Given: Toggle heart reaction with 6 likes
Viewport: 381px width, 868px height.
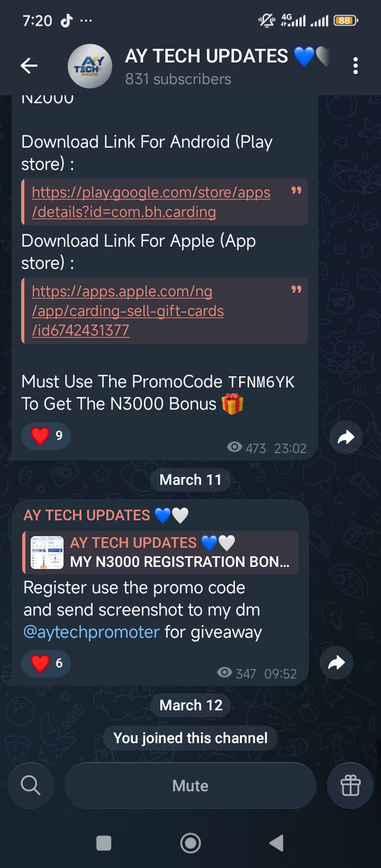Looking at the screenshot, I should point(46,663).
